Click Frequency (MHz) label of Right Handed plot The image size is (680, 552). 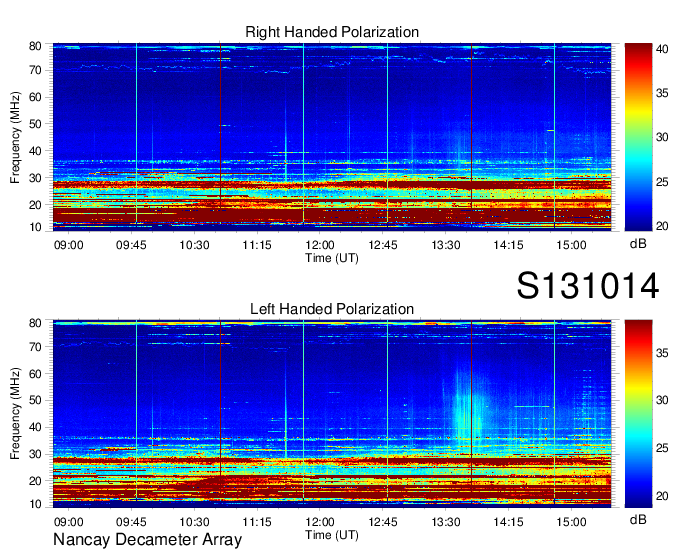pyautogui.click(x=15, y=137)
